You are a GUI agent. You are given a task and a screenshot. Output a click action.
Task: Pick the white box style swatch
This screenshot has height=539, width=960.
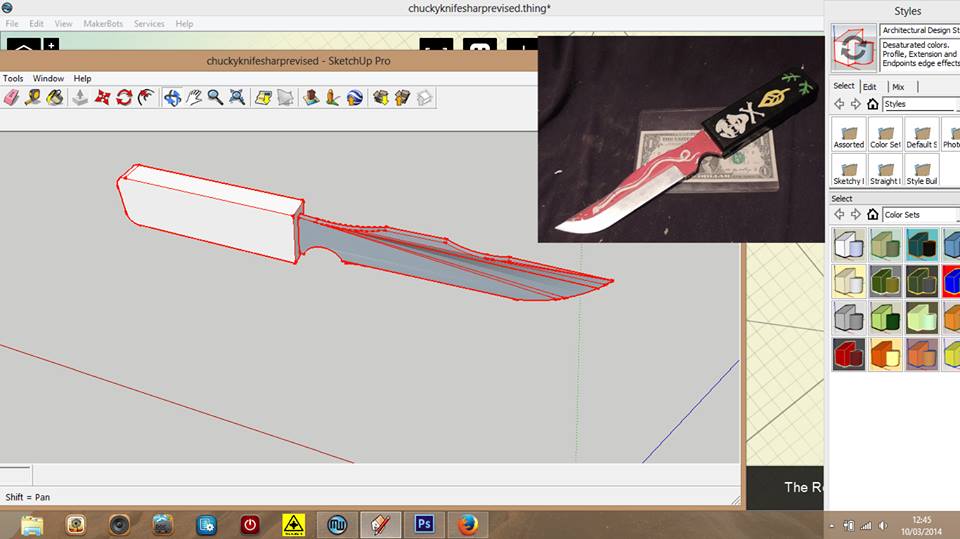(849, 244)
